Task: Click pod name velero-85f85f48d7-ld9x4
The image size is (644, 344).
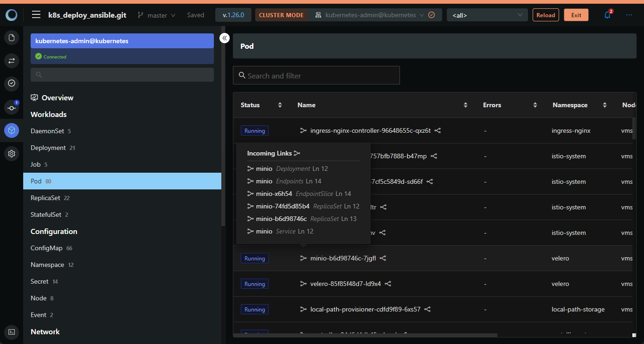Action: click(346, 284)
